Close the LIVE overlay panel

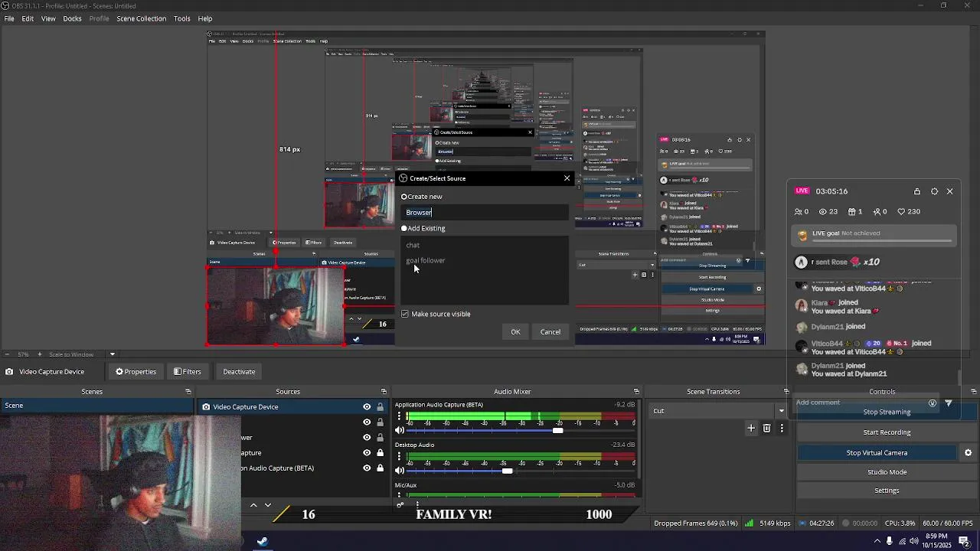[x=950, y=191]
